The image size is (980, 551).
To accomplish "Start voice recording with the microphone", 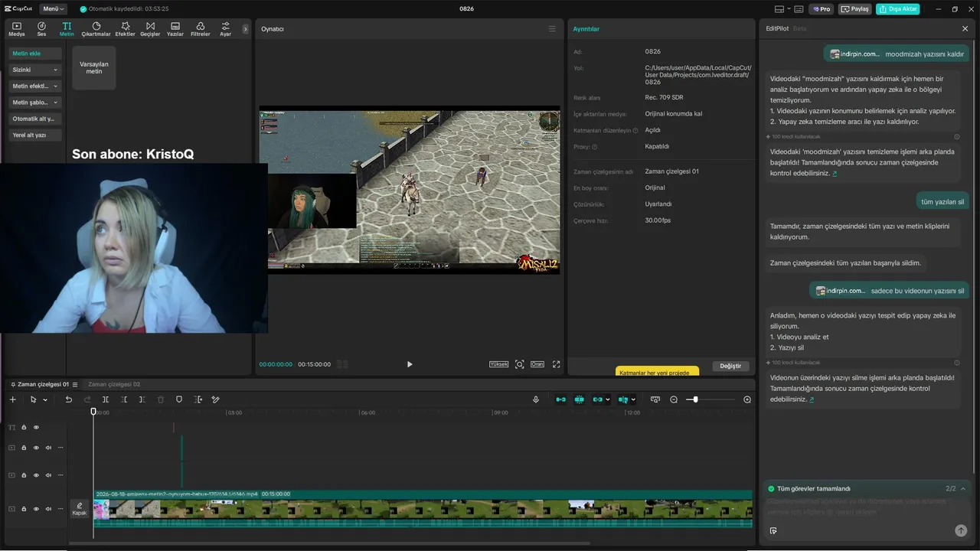I will (x=536, y=399).
